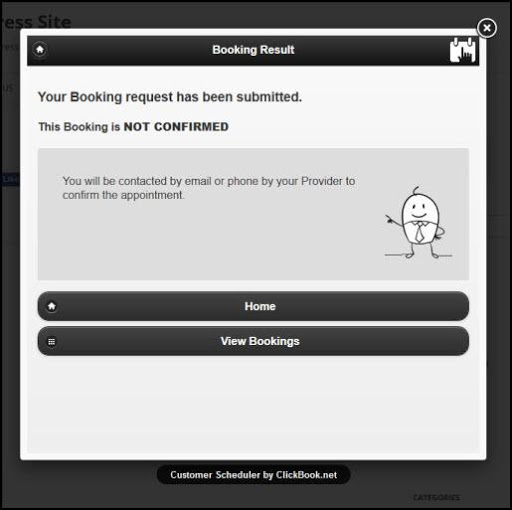
Task: Click 'confirm the appointment' line in gray panel
Action: tap(123, 195)
